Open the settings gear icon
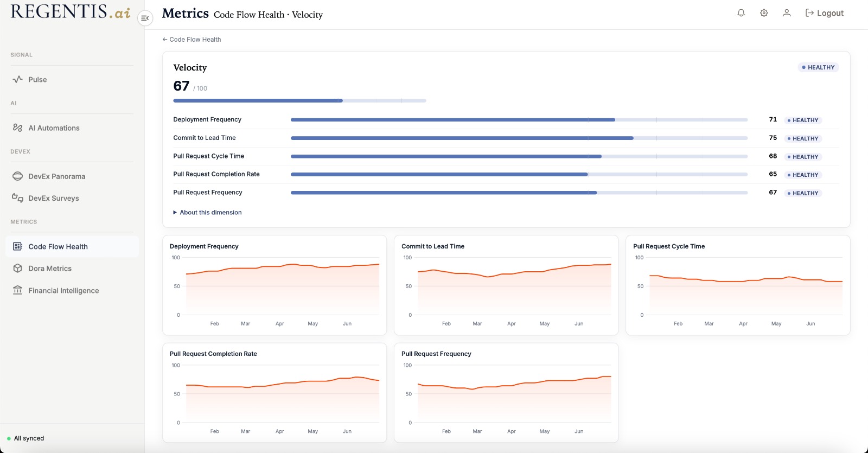The image size is (868, 453). pyautogui.click(x=764, y=13)
